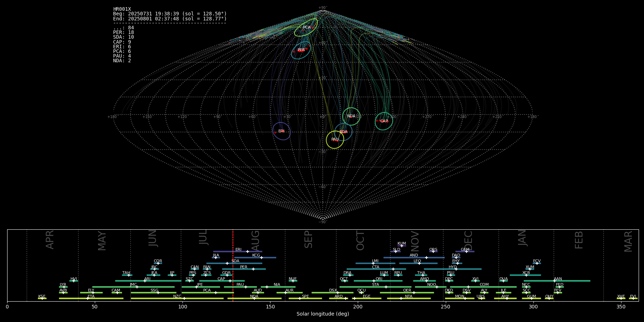Click the QUA shower label in timeline
The height and width of the screenshot is (322, 644).
tap(503, 279)
